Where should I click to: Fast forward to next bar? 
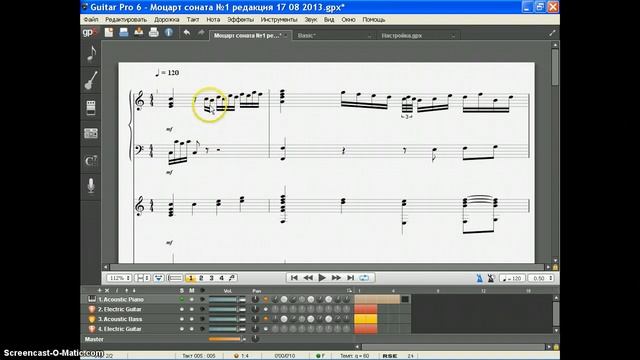click(x=336, y=278)
